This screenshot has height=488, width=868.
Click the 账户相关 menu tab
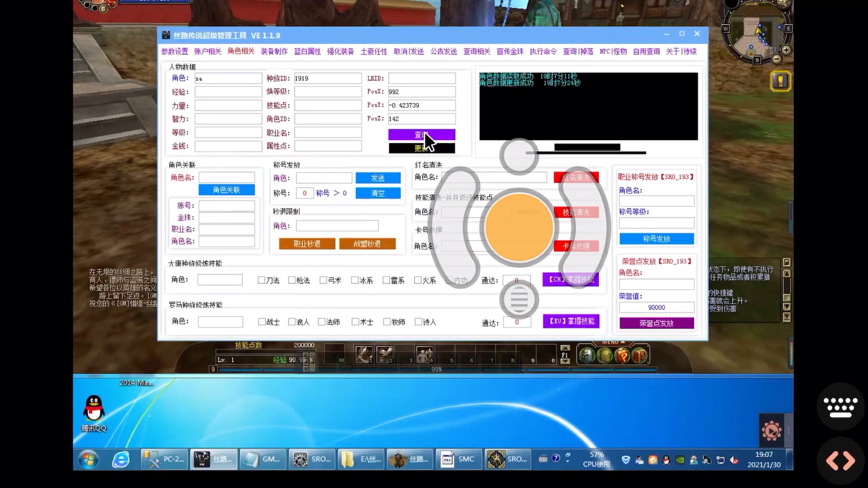tap(207, 51)
